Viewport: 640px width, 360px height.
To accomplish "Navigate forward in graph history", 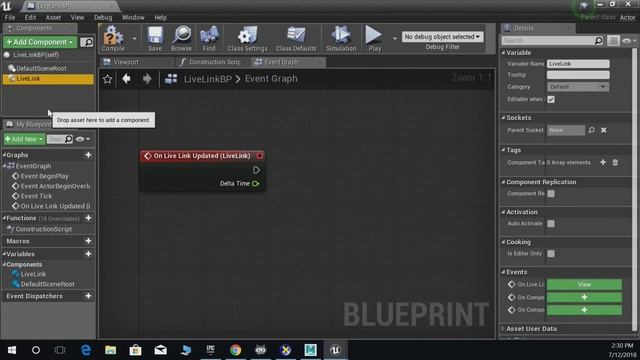I will click(x=147, y=79).
